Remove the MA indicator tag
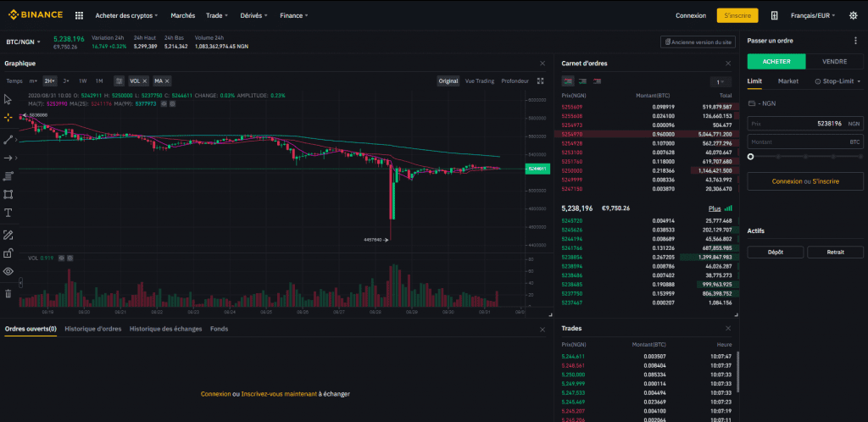868x422 pixels. 167,81
